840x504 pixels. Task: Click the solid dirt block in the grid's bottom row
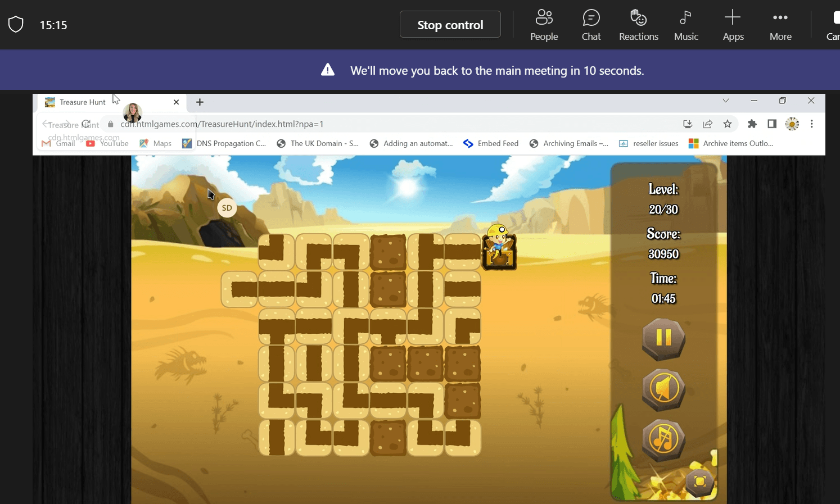[388, 438]
